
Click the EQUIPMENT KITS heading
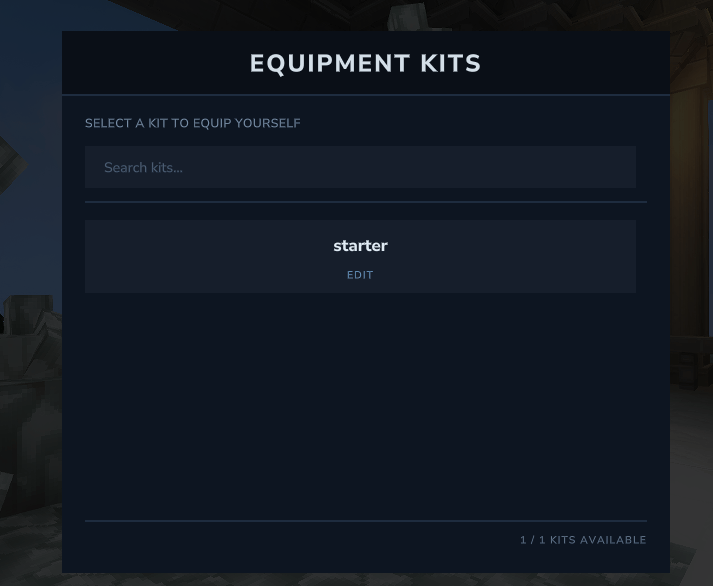[x=365, y=63]
